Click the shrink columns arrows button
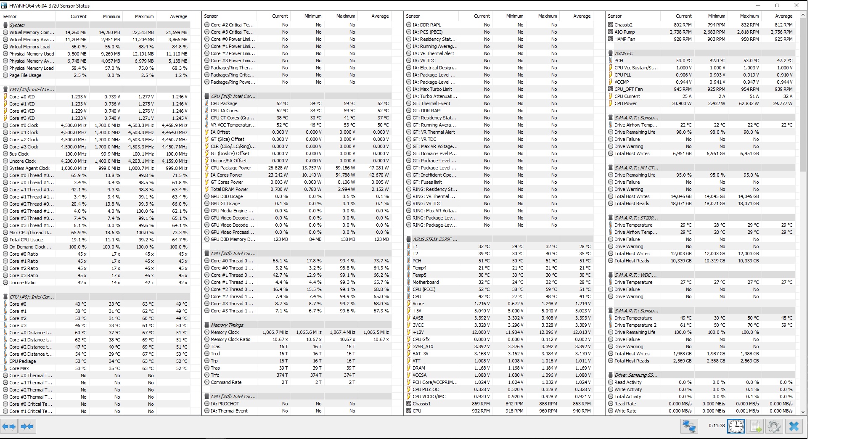The width and height of the screenshot is (868, 439). (x=27, y=426)
